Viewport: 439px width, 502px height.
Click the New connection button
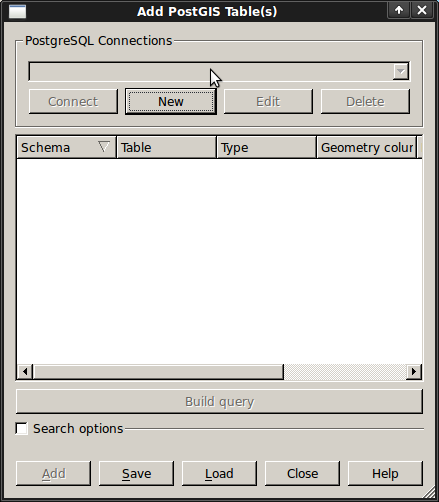pyautogui.click(x=171, y=101)
